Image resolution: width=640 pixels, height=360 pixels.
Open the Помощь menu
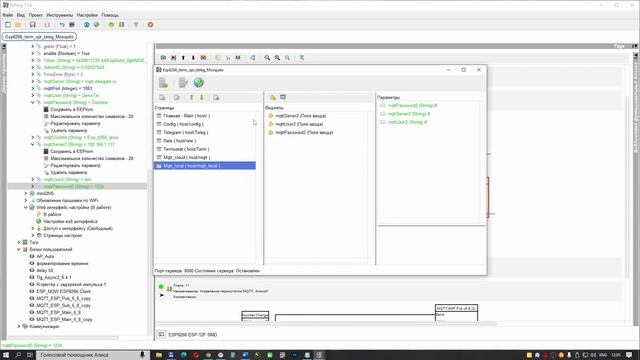(x=110, y=15)
